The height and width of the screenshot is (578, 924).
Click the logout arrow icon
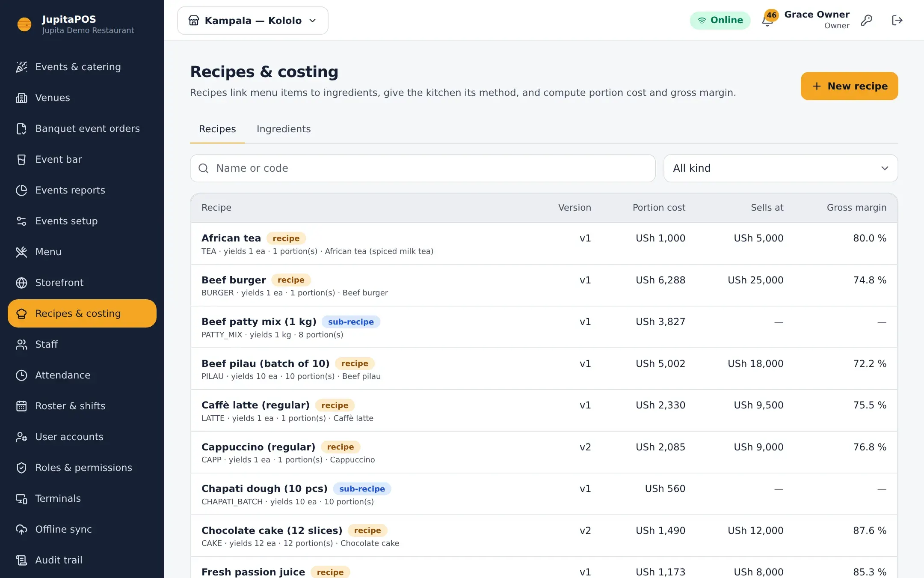(897, 20)
